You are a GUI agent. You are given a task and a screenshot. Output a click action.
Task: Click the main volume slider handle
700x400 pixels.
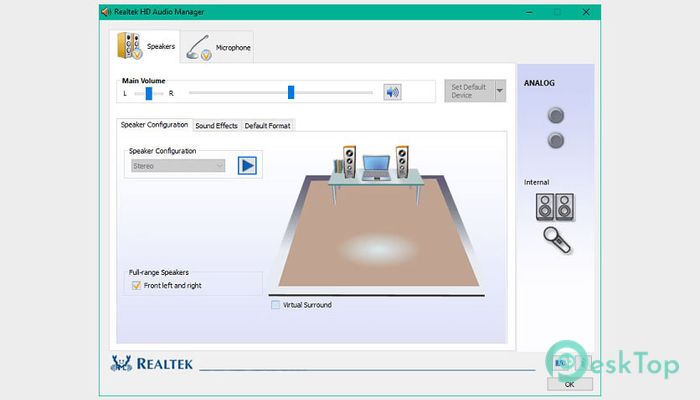pos(291,92)
